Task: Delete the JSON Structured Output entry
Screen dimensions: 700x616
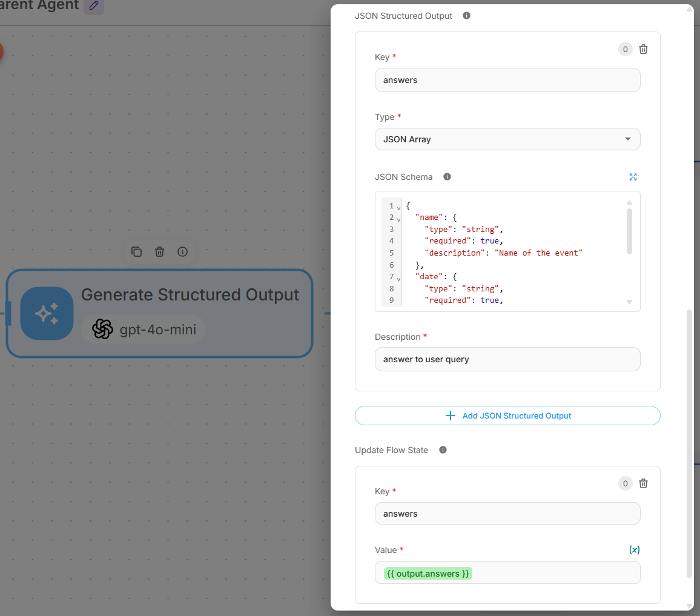Action: pos(643,50)
